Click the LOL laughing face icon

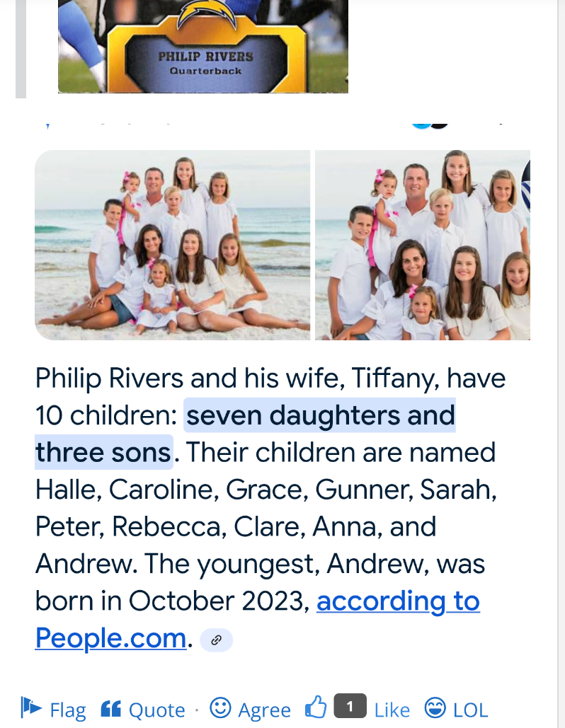tap(435, 707)
